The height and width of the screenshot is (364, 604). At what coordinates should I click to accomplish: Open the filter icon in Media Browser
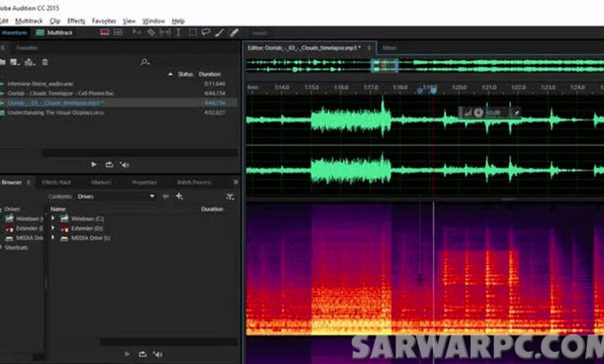[230, 197]
